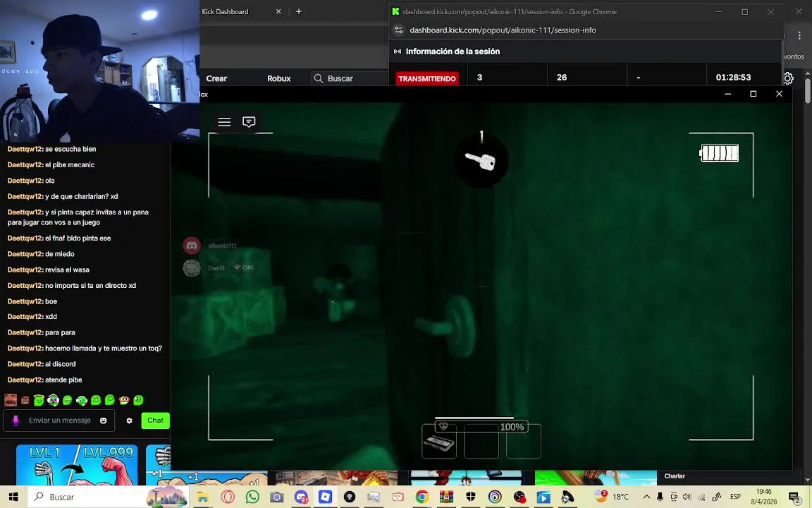Close the Kick Dashboard tab
Screen dimensions: 812x508
278,11
